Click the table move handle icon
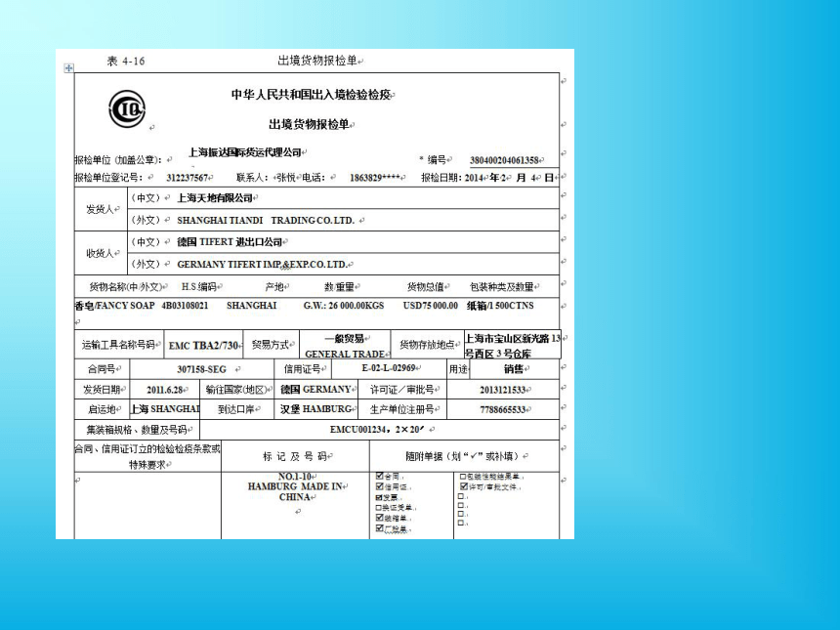The width and height of the screenshot is (840, 630). (x=68, y=68)
